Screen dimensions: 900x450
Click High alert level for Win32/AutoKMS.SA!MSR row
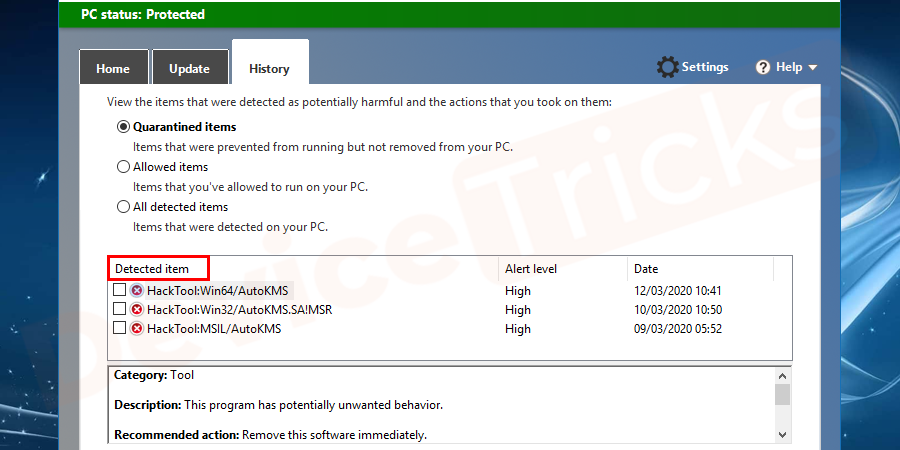tap(518, 310)
